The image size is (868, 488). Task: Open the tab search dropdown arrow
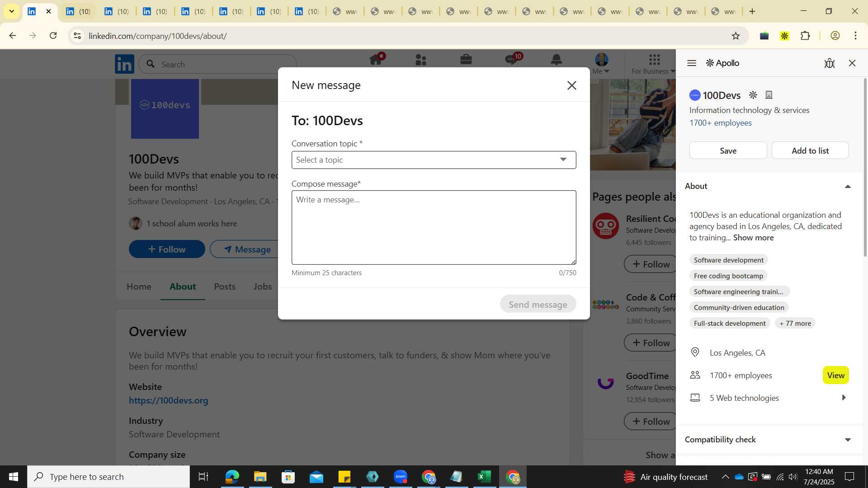[11, 11]
